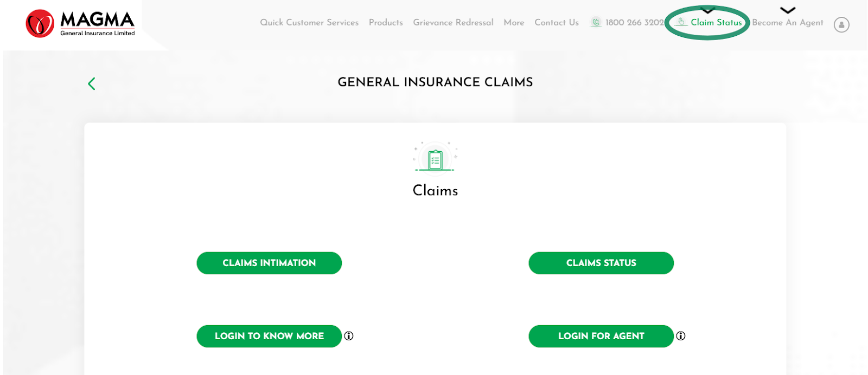Image resolution: width=868 pixels, height=375 pixels.
Task: Open the More dropdown menu
Action: coord(513,23)
